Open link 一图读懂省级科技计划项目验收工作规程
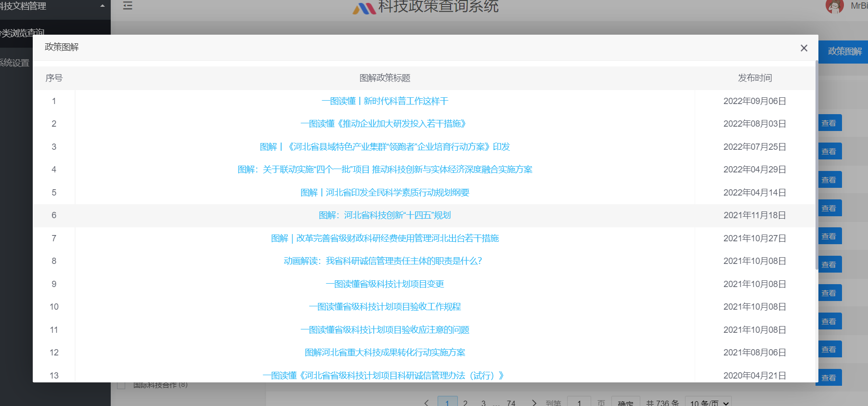The image size is (868, 406). [x=385, y=307]
